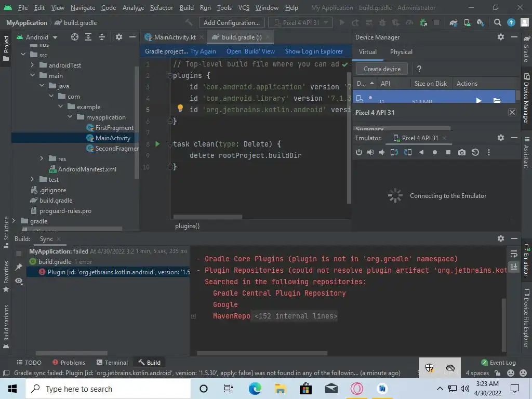This screenshot has width=532, height=399.
Task: Click Collapse All in Project panel
Action: pos(102,37)
